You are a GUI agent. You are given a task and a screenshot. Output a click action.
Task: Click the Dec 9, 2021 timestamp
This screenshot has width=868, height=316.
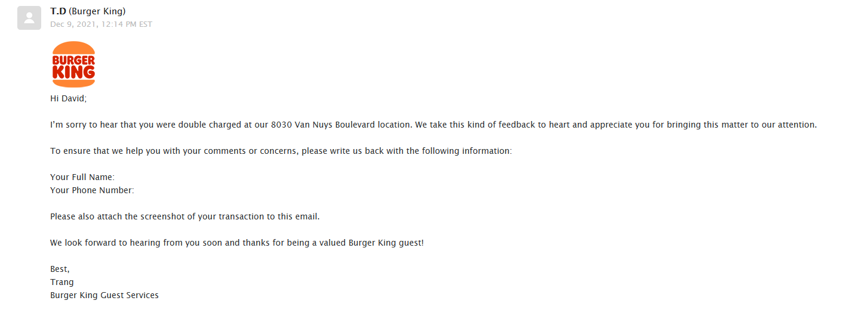coord(101,24)
